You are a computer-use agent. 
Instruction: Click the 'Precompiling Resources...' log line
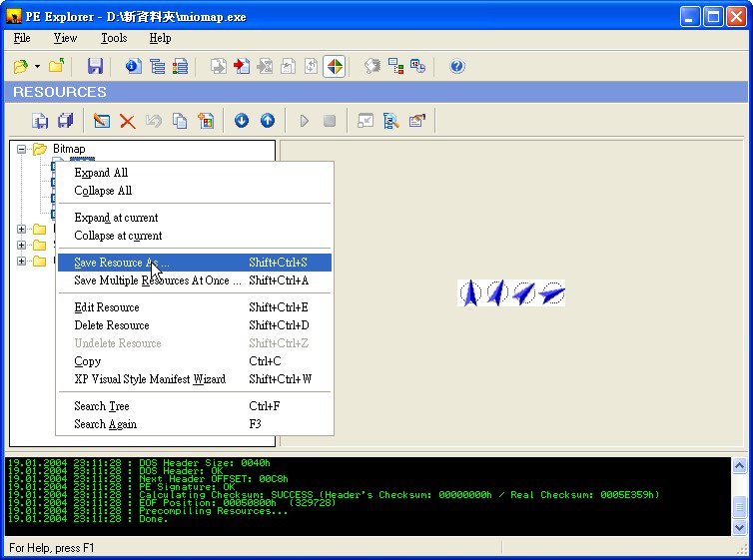[148, 511]
